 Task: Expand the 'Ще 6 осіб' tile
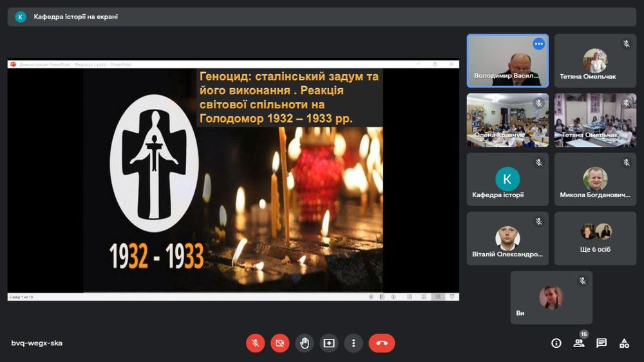pyautogui.click(x=595, y=238)
